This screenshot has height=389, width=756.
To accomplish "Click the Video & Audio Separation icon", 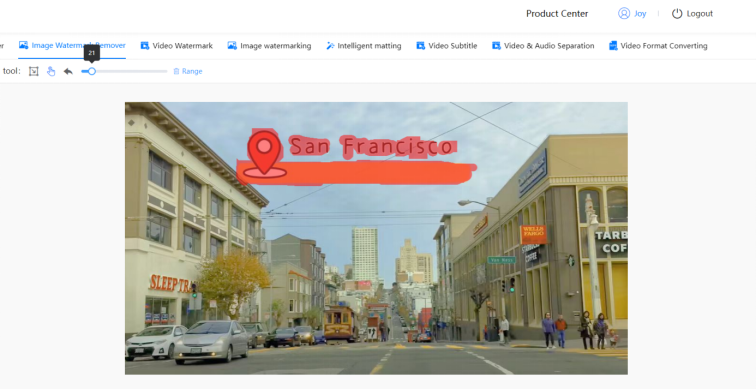I will [496, 46].
